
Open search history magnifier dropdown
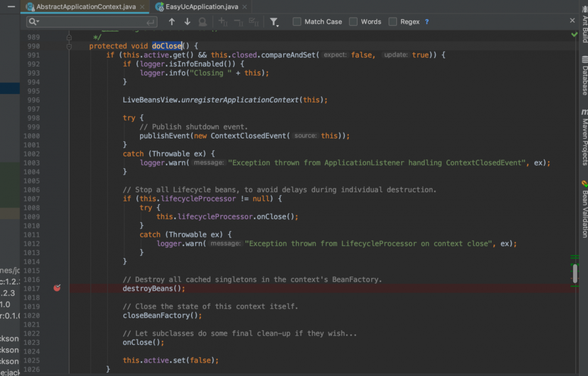33,22
